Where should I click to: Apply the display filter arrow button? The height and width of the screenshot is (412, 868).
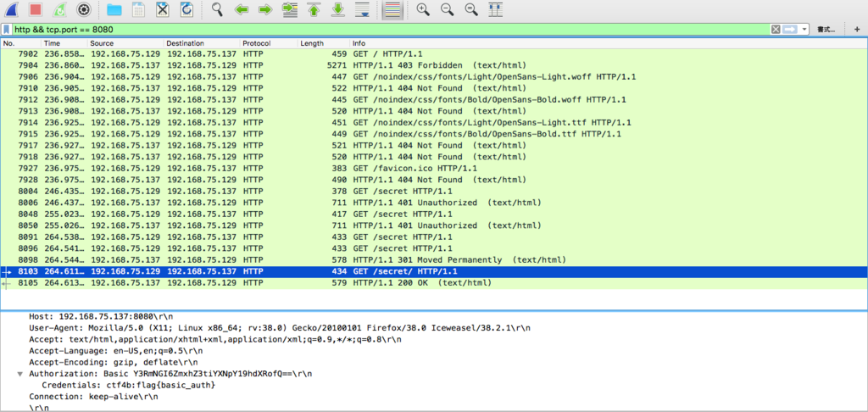(x=789, y=30)
